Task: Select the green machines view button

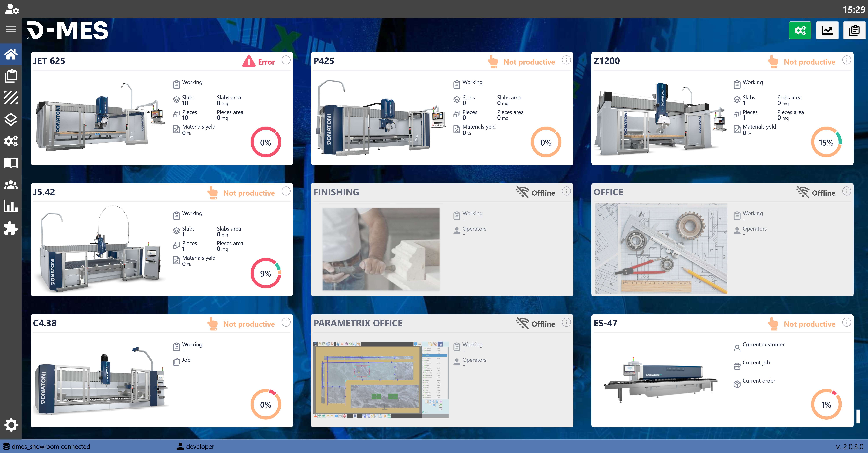Action: 800,31
